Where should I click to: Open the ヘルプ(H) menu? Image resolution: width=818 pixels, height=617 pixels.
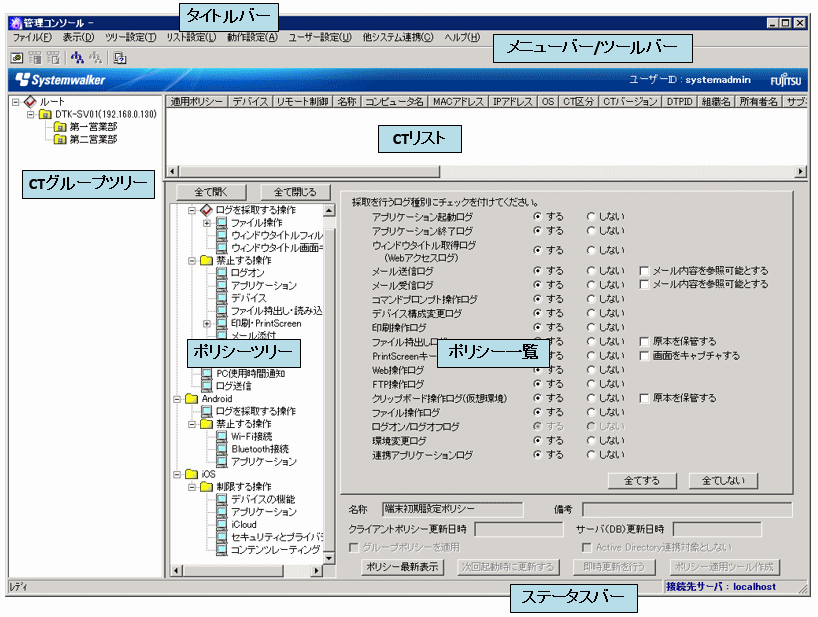pyautogui.click(x=462, y=38)
